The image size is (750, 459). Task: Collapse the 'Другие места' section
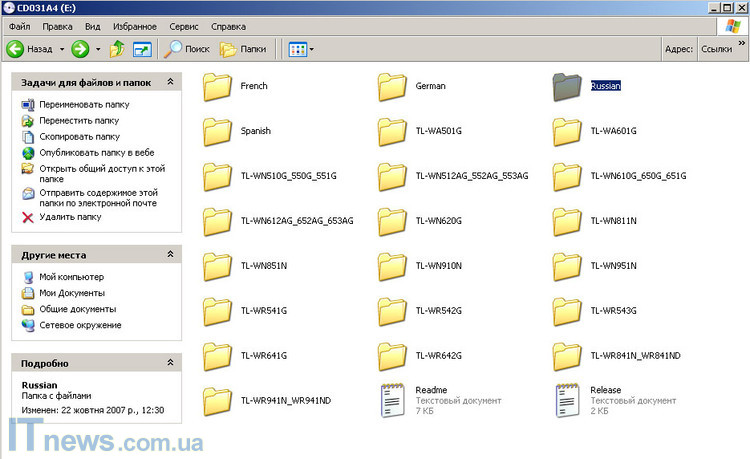(170, 255)
